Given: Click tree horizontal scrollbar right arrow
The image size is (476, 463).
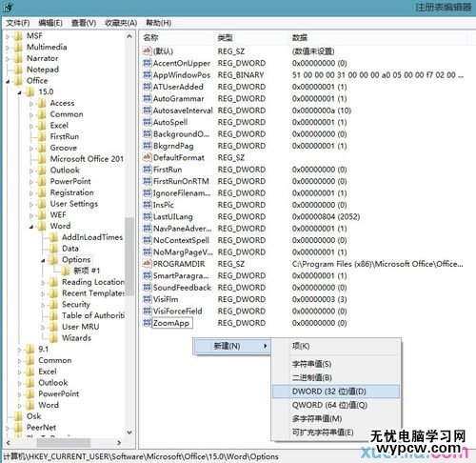Looking at the screenshot, I should click(x=119, y=442).
